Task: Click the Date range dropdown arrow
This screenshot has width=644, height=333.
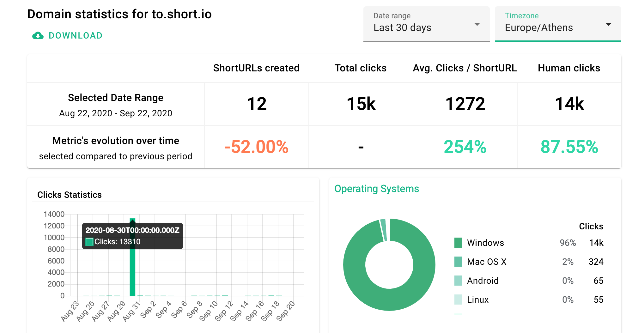Action: tap(477, 24)
